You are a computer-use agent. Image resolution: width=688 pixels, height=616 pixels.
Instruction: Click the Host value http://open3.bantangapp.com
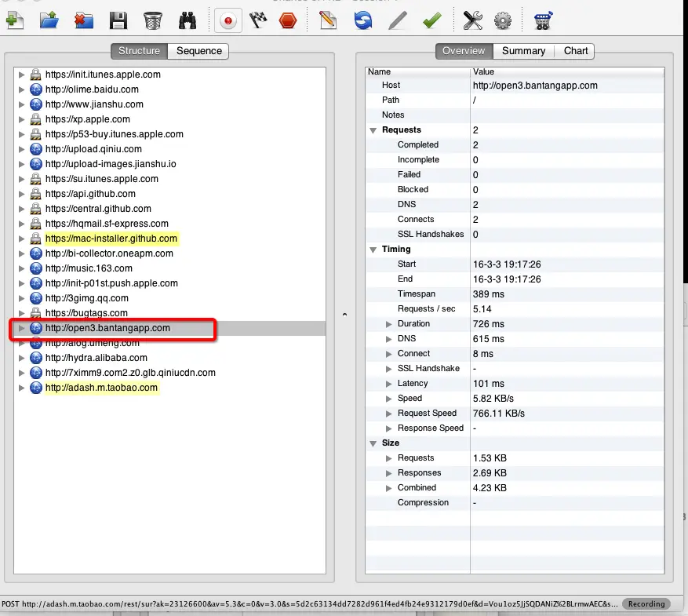click(x=535, y=86)
